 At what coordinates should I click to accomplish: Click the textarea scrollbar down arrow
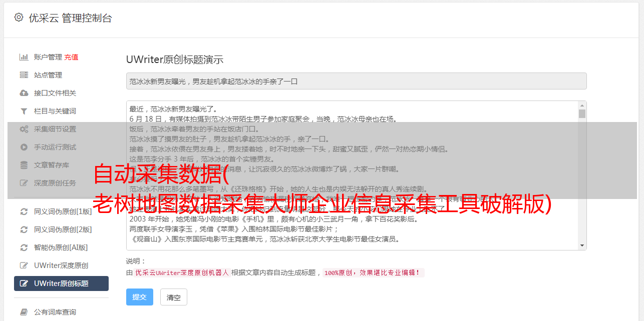point(582,245)
